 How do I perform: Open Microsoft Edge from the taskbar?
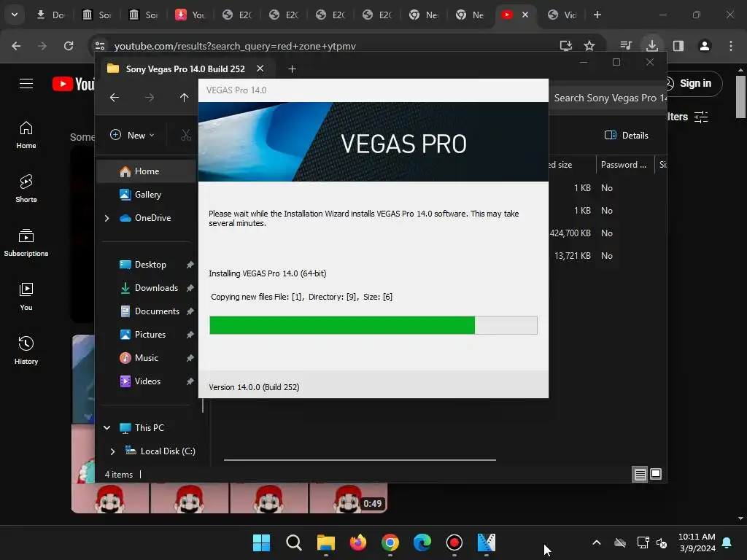tap(422, 542)
